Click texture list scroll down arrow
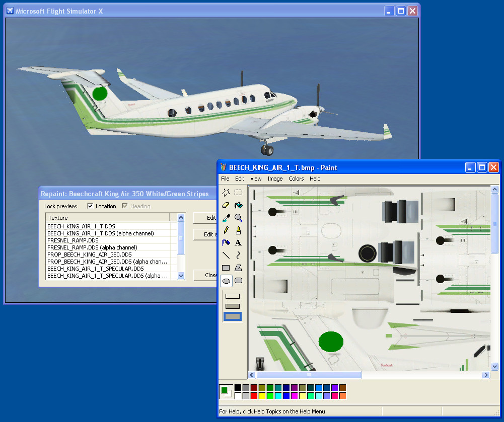This screenshot has width=504, height=422. pos(181,276)
